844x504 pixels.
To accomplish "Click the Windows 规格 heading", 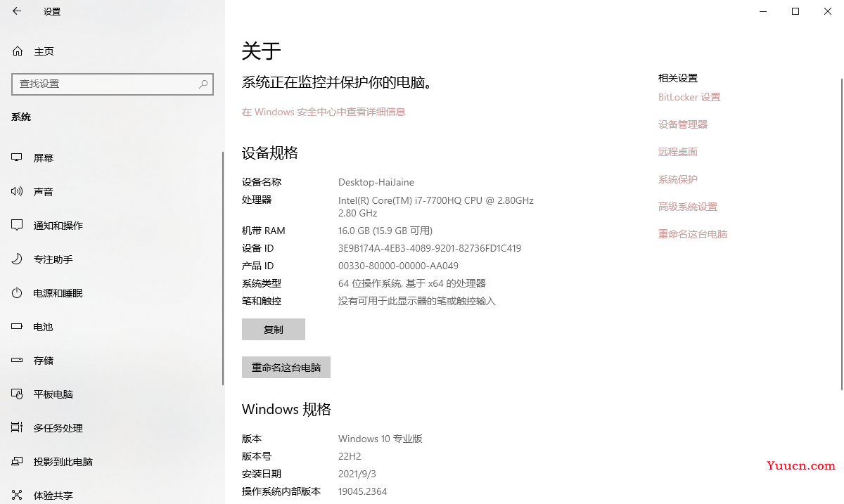I will click(286, 409).
